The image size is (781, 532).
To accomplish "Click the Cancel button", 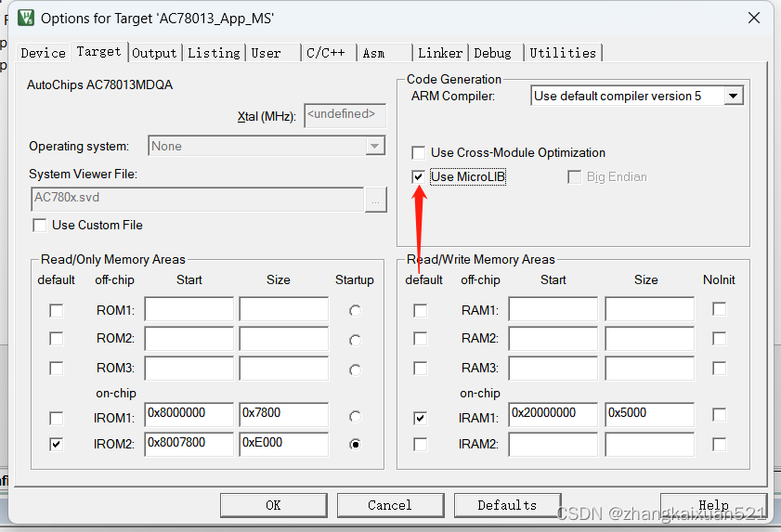I will 390,505.
